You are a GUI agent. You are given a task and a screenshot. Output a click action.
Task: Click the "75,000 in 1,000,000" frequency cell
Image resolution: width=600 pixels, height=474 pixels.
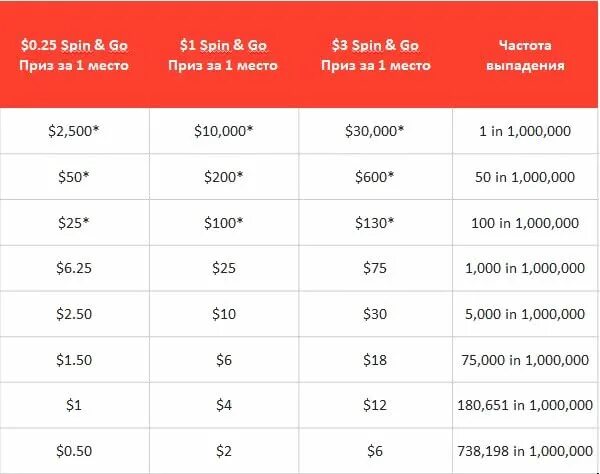pos(525,358)
